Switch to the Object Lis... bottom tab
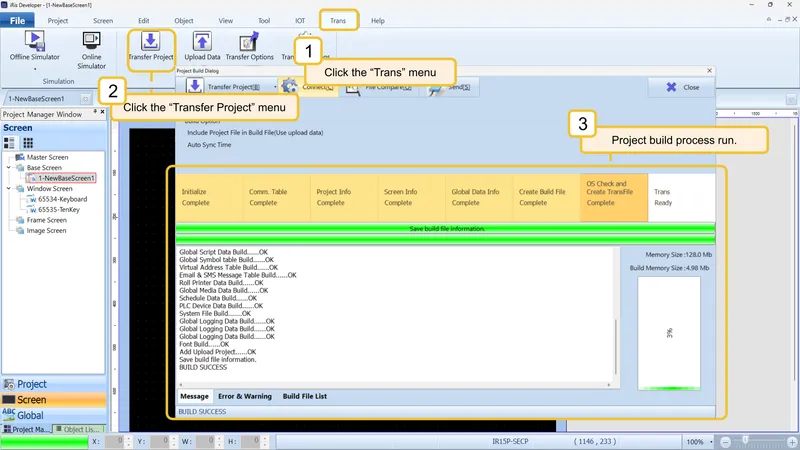This screenshot has height=450, width=800. (x=78, y=429)
